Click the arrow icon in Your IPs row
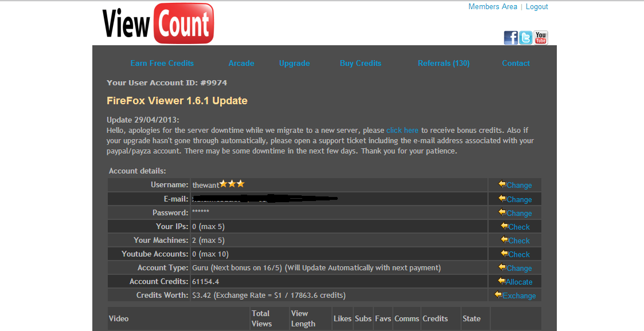The width and height of the screenshot is (644, 331). click(x=504, y=226)
